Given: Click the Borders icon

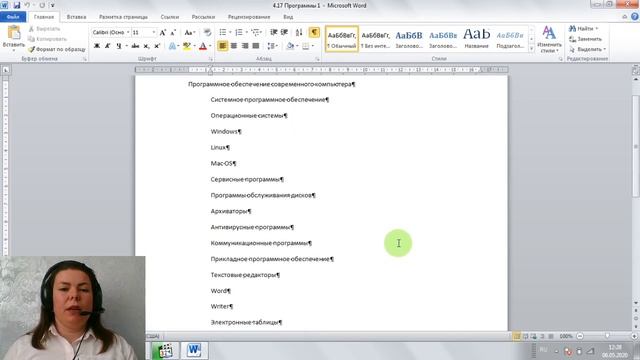Looking at the screenshot, I should pyautogui.click(x=306, y=46).
